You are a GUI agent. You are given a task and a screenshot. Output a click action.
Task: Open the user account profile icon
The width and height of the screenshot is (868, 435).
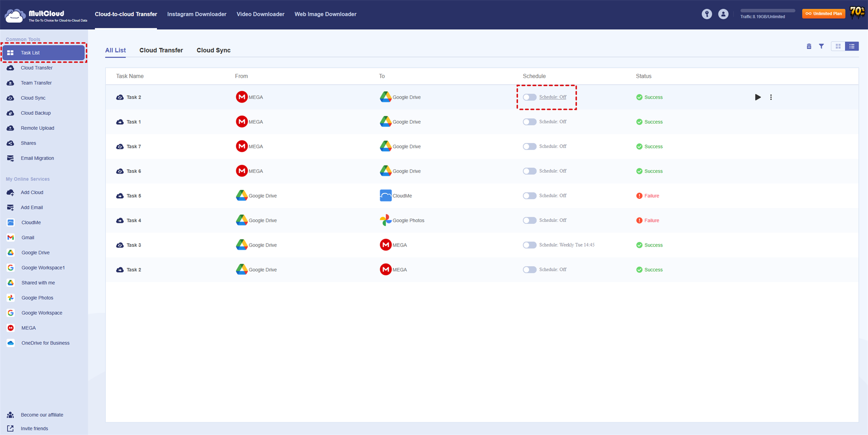[723, 14]
